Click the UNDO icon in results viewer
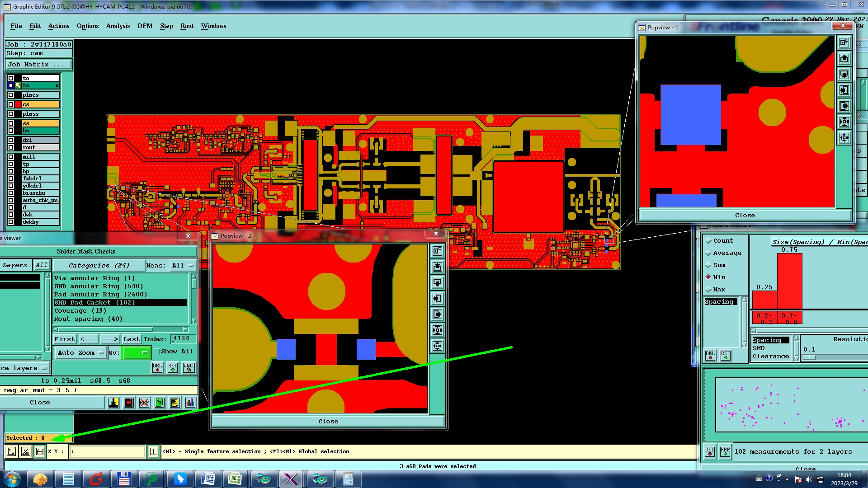The height and width of the screenshot is (488, 868). (x=189, y=368)
